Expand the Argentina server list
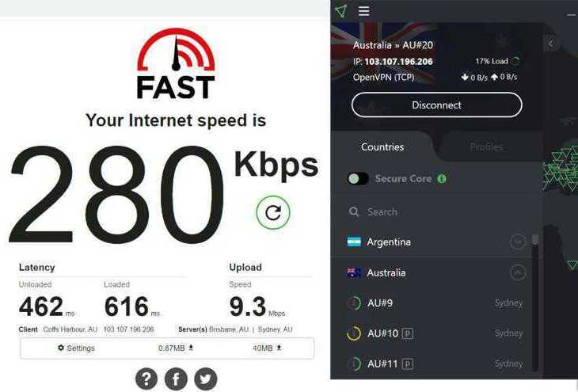Screen dimensions: 578x392 coord(518,242)
